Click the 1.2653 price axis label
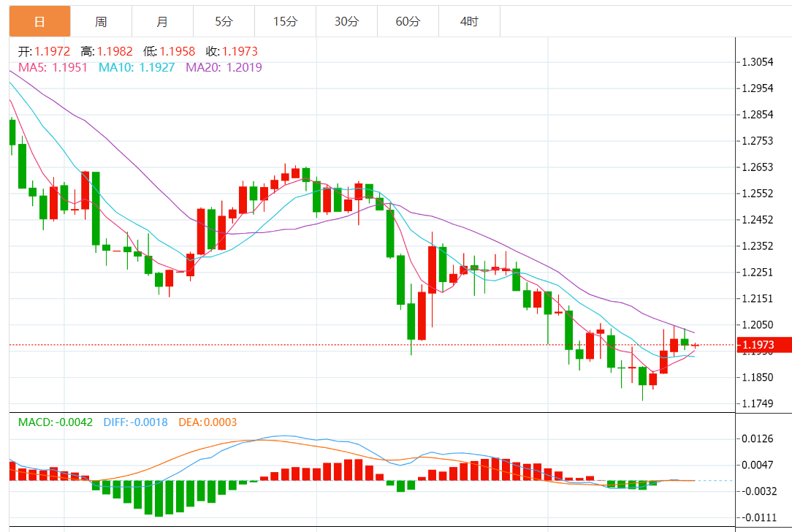The width and height of the screenshot is (792, 532). [757, 167]
